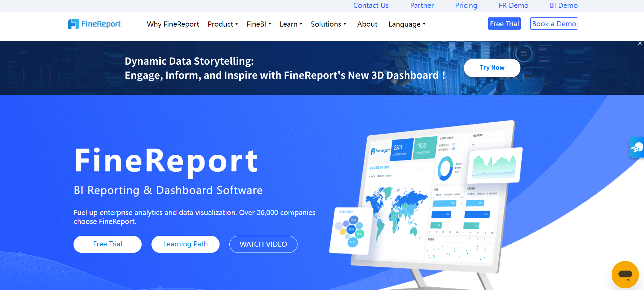Image resolution: width=644 pixels, height=290 pixels.
Task: Open the About menu item
Action: pos(367,24)
